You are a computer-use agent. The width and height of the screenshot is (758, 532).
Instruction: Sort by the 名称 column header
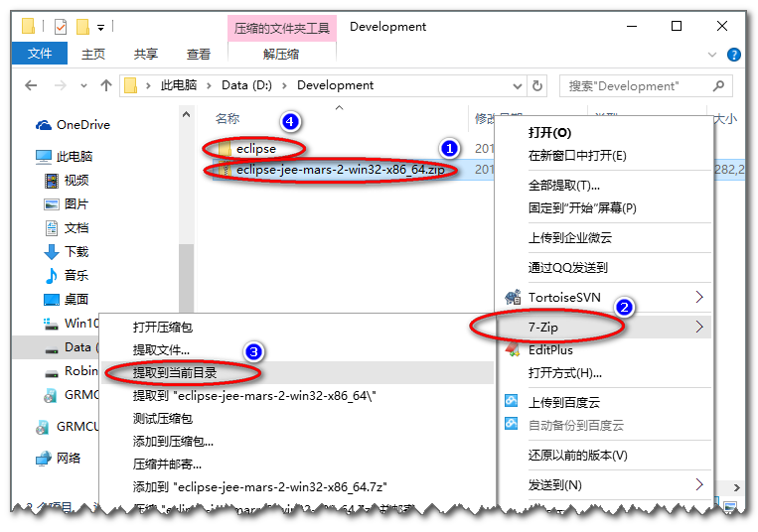227,118
